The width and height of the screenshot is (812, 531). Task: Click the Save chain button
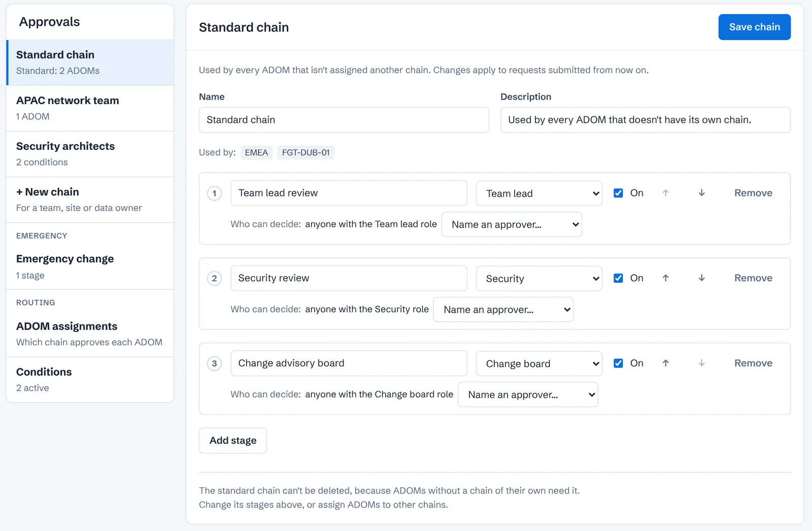click(754, 27)
